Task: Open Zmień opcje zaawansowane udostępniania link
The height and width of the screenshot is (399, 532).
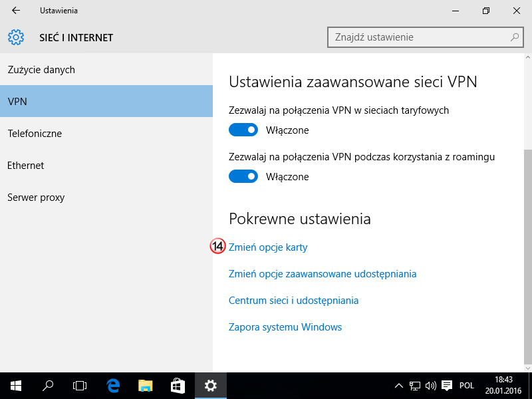Action: point(323,274)
